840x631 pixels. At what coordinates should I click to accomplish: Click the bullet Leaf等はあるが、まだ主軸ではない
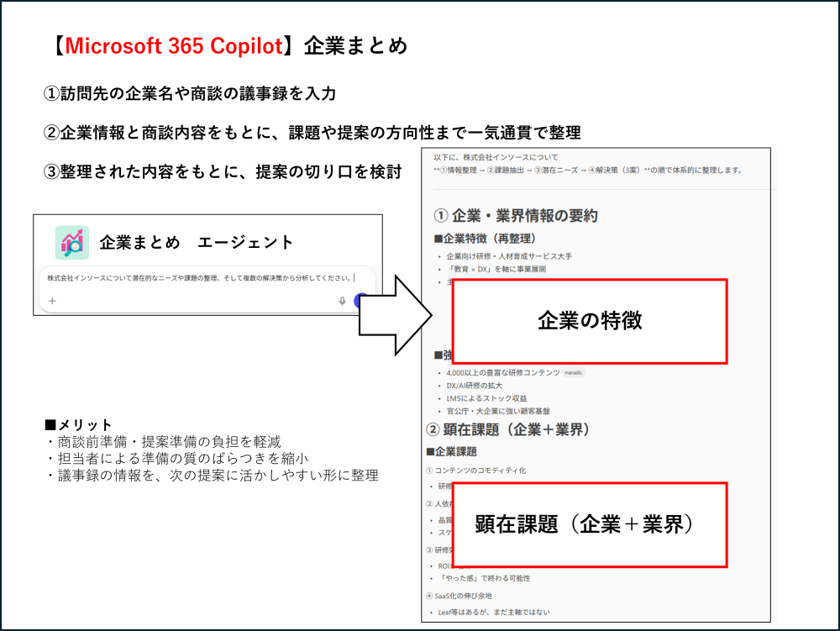[x=494, y=613]
